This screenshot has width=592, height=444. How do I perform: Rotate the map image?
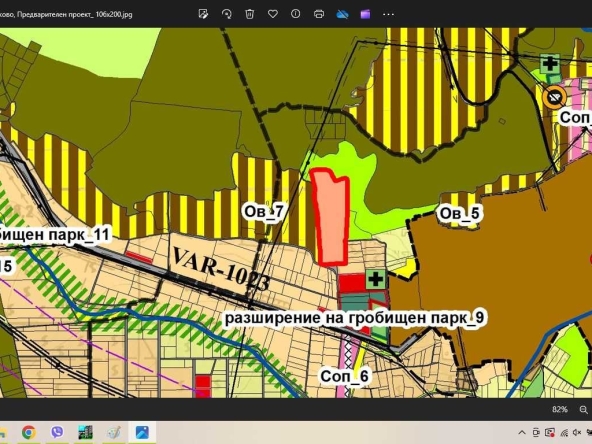point(227,14)
